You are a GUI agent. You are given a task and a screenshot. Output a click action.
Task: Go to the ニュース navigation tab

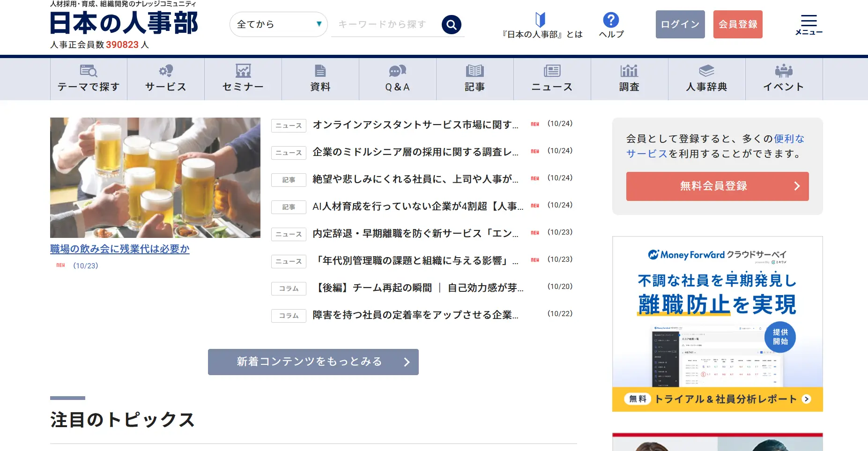tap(552, 79)
